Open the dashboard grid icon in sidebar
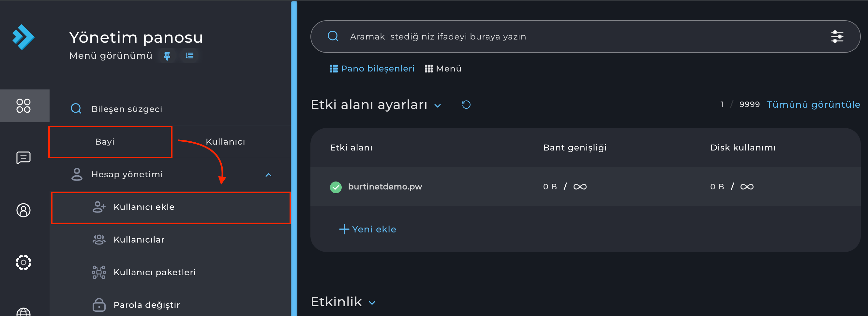The width and height of the screenshot is (868, 316). (23, 105)
